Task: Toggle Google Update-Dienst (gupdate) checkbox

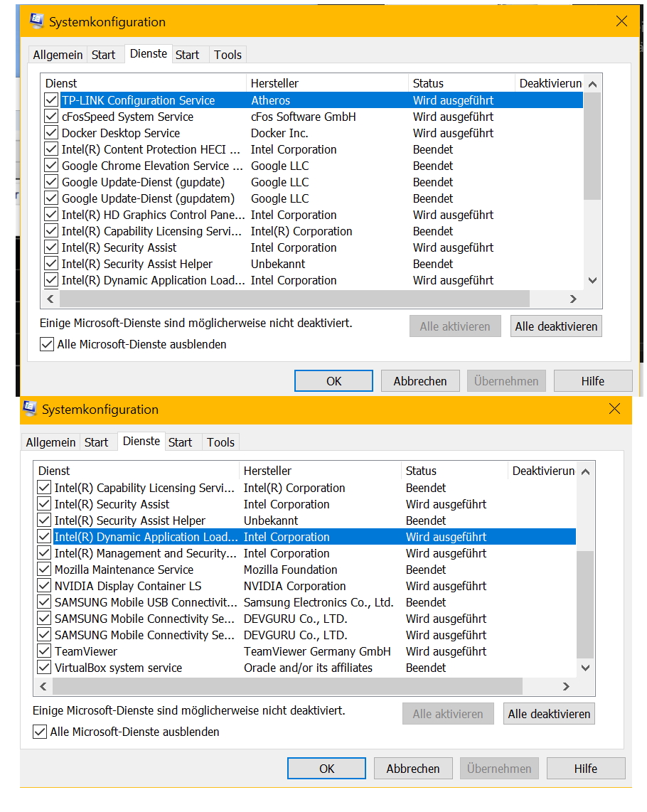Action: point(51,182)
